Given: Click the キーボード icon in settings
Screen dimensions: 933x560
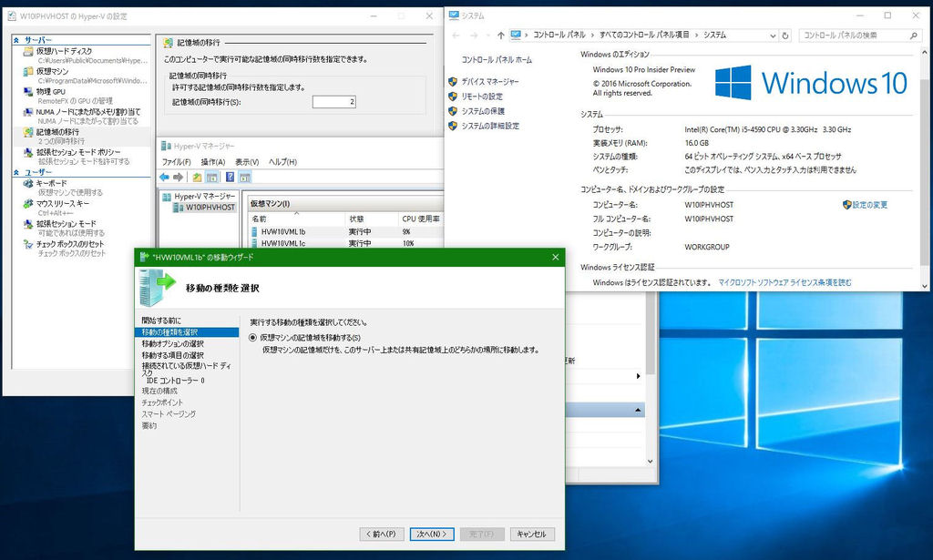Looking at the screenshot, I should pyautogui.click(x=28, y=184).
